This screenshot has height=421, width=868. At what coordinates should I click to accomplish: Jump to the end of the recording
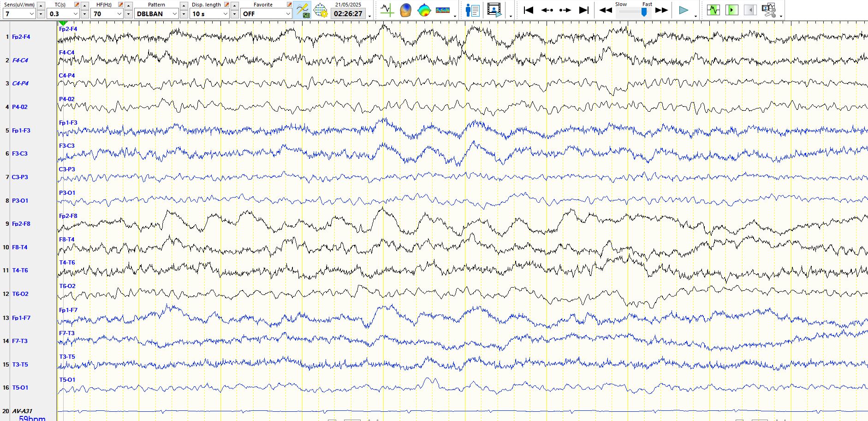[583, 10]
